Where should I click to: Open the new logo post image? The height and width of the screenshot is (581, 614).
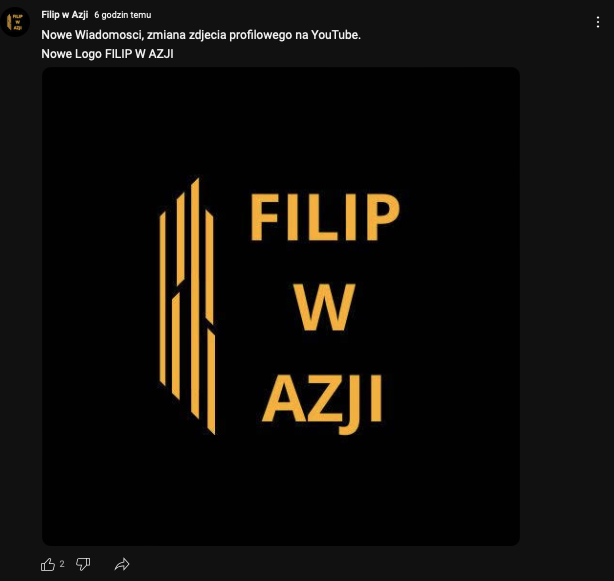click(x=281, y=306)
